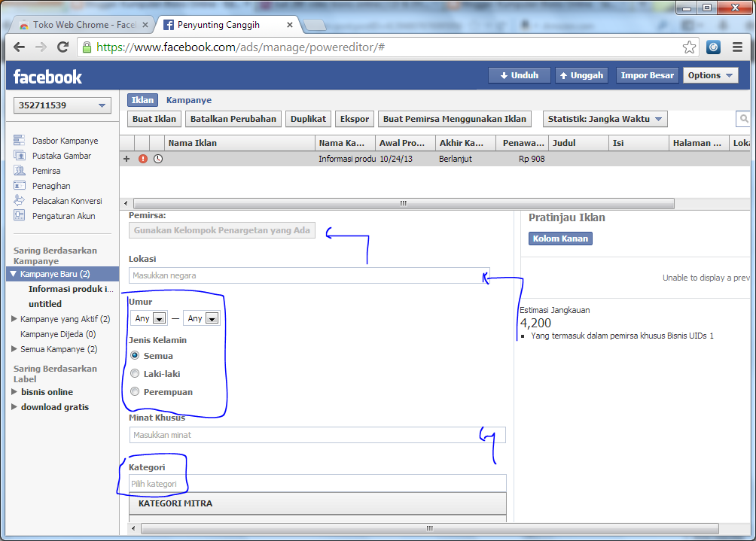756x541 pixels.
Task: Focus the Masukkan minat interest field
Action: tap(317, 435)
